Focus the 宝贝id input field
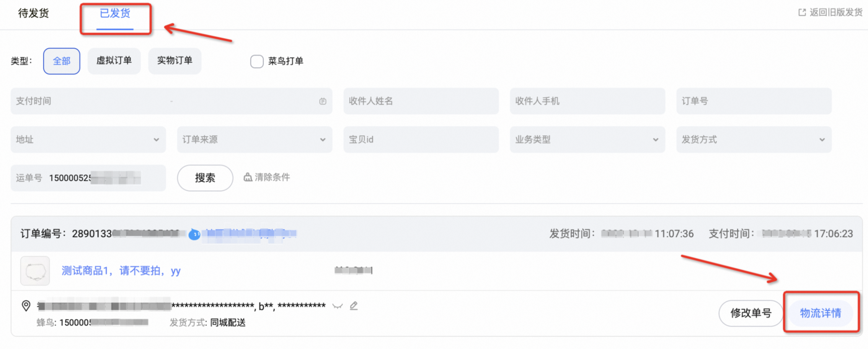The width and height of the screenshot is (868, 349). (x=421, y=140)
